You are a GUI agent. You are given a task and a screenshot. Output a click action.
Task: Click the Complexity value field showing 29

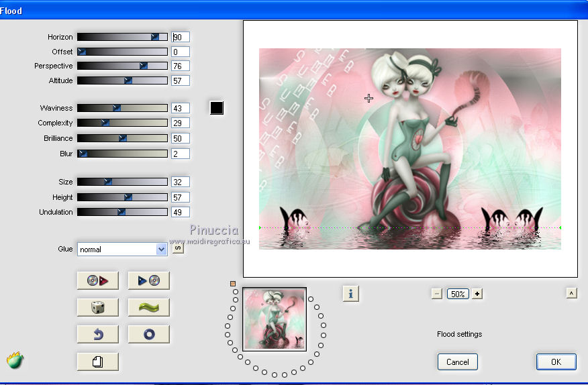click(x=181, y=123)
